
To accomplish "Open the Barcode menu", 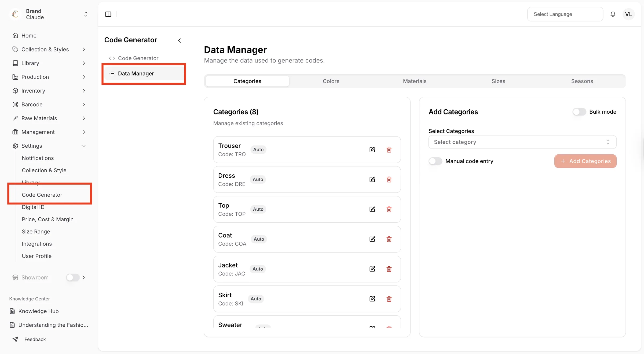I will 49,105.
